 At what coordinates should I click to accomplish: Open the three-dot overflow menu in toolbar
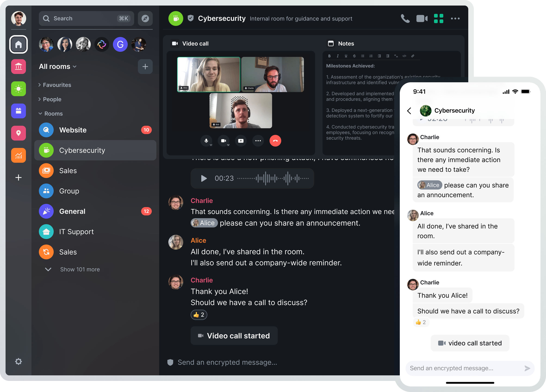456,18
